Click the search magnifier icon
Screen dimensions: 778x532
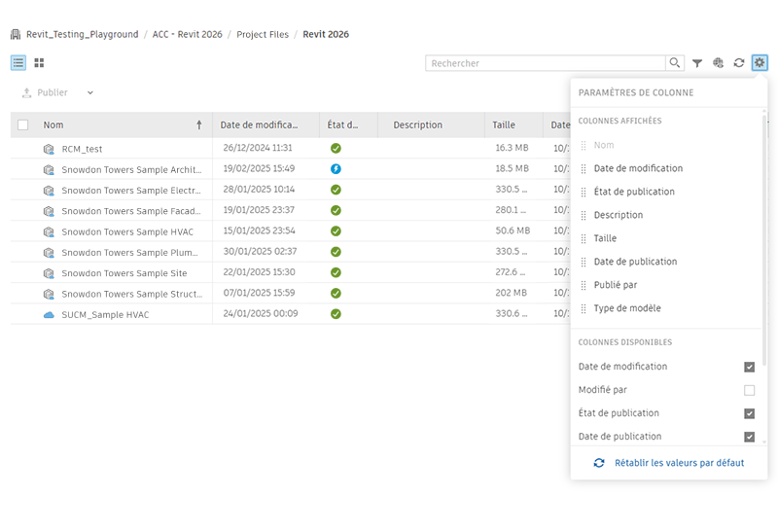674,63
